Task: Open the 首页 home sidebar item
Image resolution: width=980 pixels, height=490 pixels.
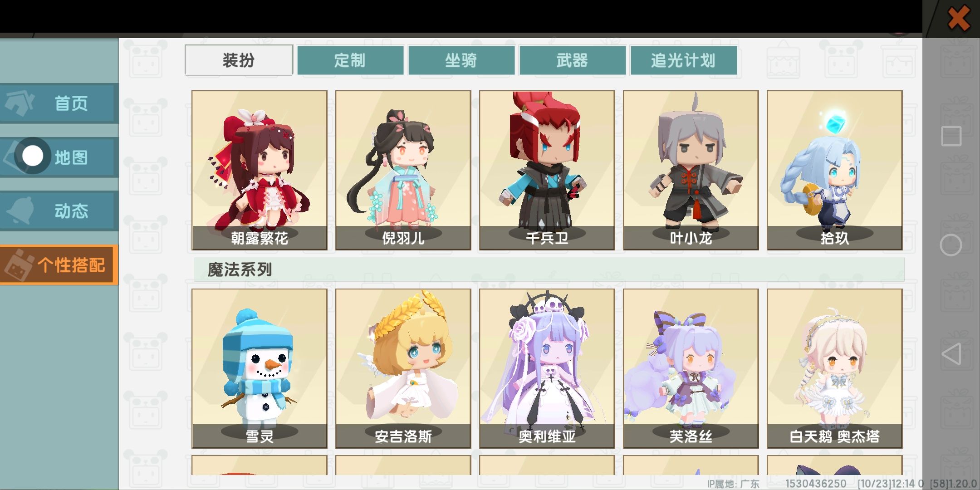Action: pyautogui.click(x=59, y=103)
